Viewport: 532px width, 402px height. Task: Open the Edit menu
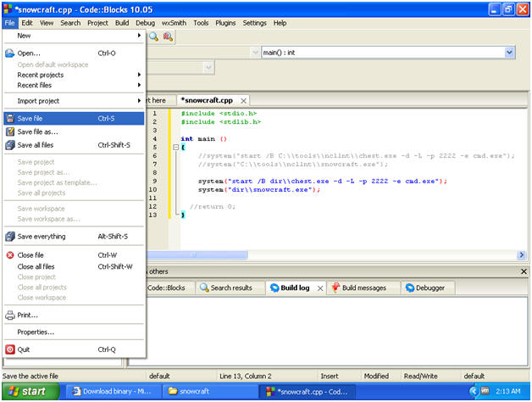[27, 23]
